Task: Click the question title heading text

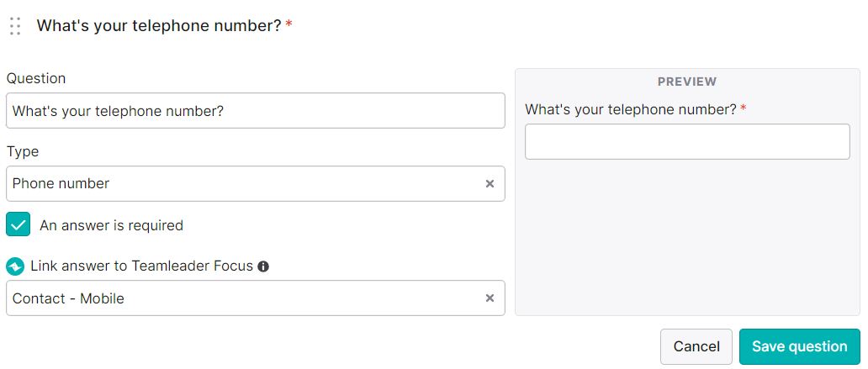Action: [x=160, y=26]
